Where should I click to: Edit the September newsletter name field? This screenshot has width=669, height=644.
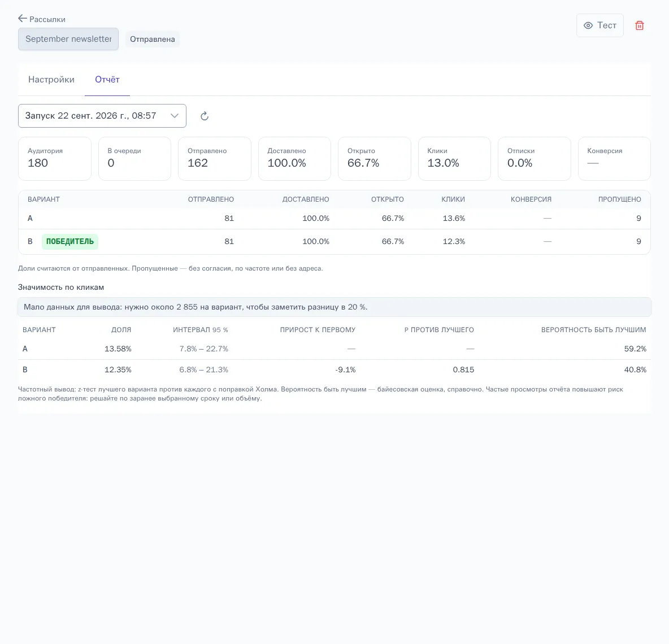pyautogui.click(x=68, y=39)
